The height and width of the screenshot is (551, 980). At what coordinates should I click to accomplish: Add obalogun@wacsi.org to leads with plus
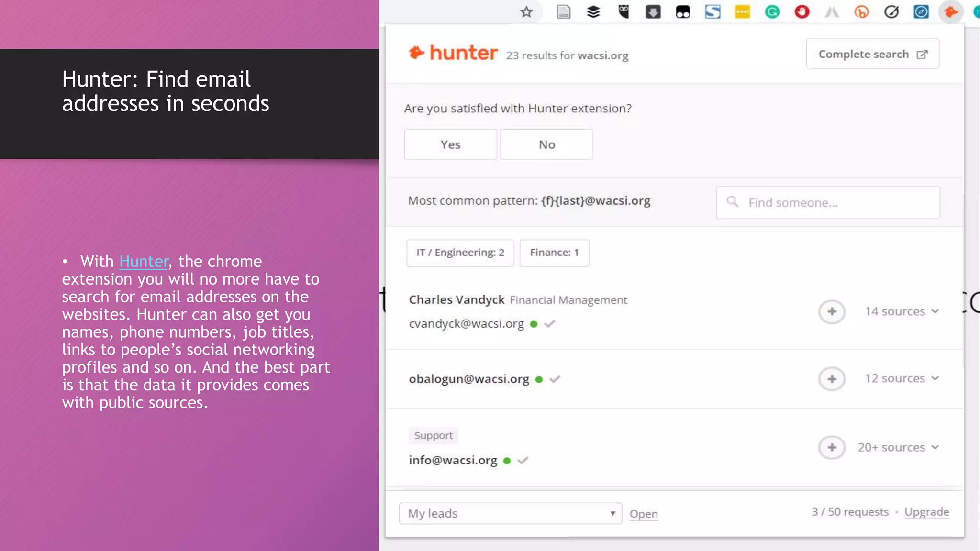click(832, 379)
